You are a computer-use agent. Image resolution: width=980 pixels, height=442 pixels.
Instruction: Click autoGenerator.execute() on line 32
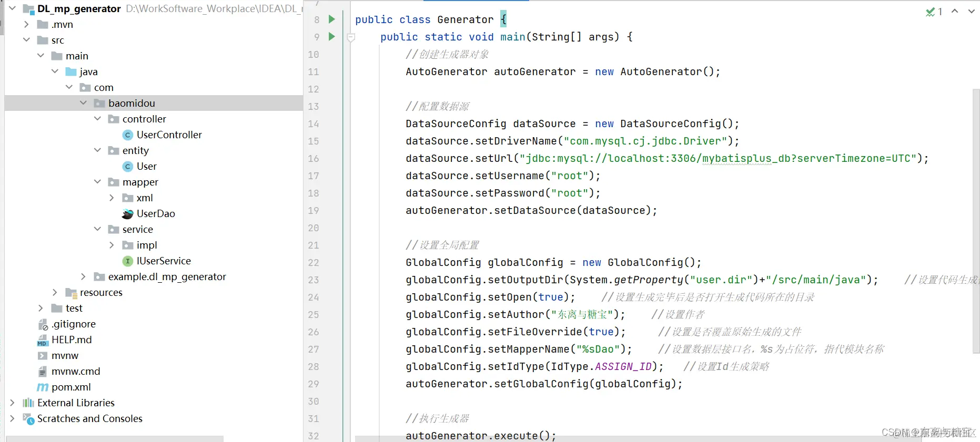(x=481, y=436)
